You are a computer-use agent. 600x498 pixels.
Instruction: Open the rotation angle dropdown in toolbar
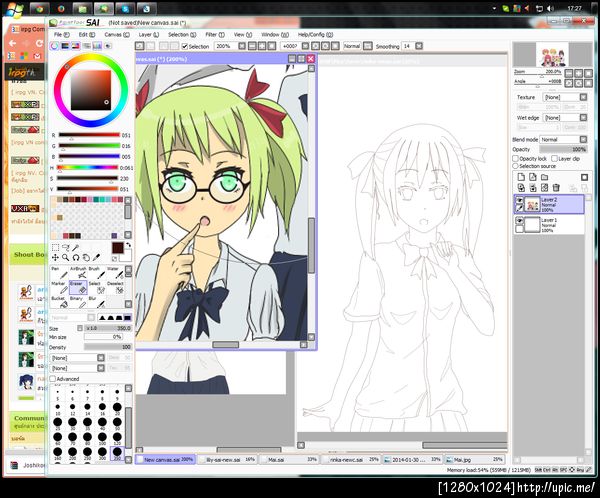point(305,46)
